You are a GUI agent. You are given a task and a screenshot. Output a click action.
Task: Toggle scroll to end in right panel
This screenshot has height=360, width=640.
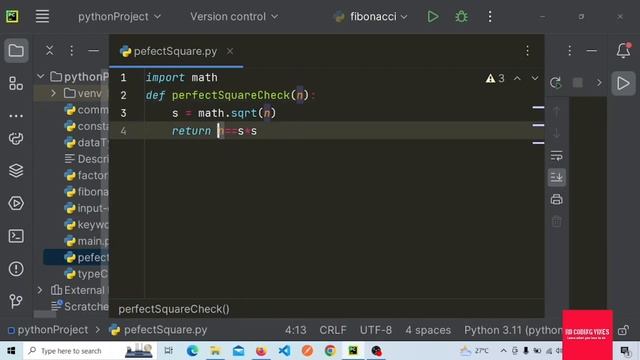556,178
